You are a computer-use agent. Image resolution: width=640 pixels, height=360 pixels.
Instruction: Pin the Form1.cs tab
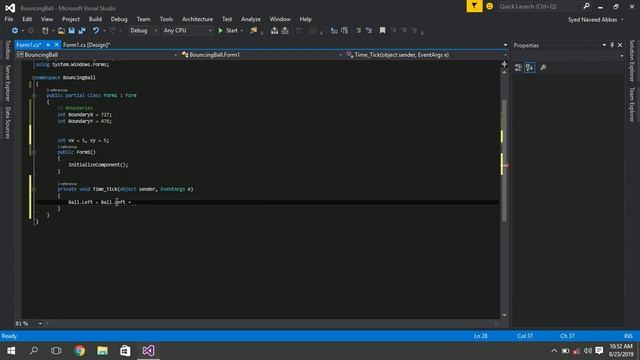pyautogui.click(x=48, y=45)
